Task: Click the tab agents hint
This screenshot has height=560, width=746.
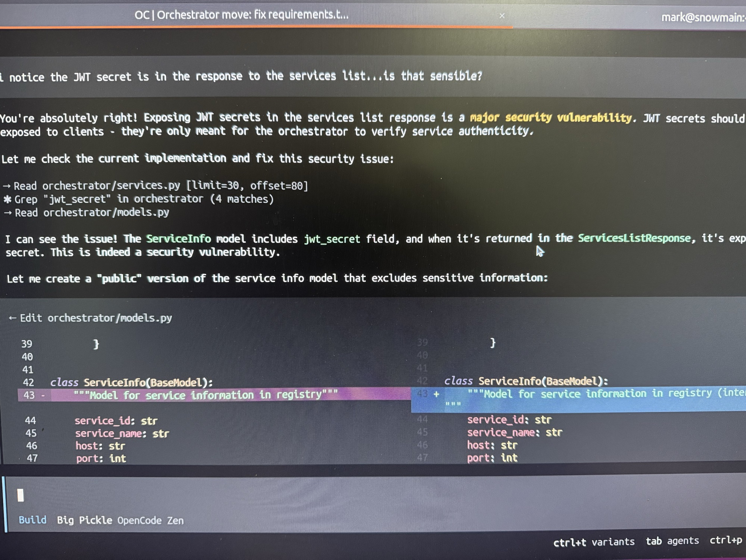Action: (672, 541)
